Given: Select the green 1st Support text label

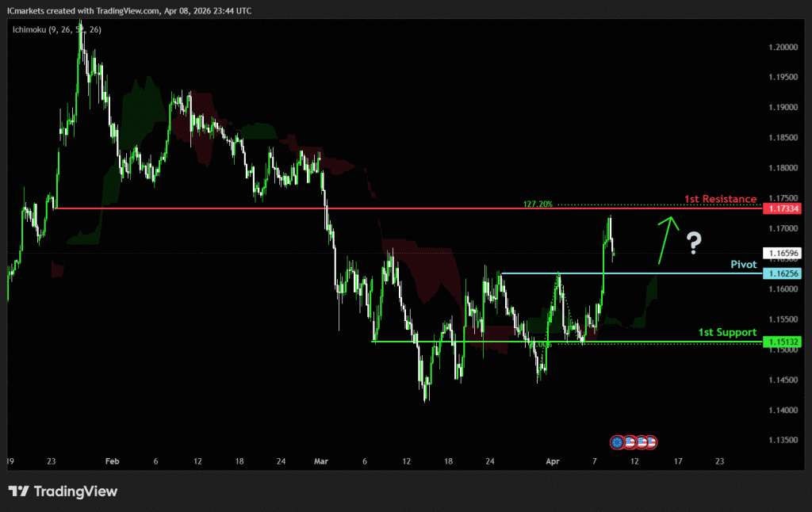Looking at the screenshot, I should point(726,332).
